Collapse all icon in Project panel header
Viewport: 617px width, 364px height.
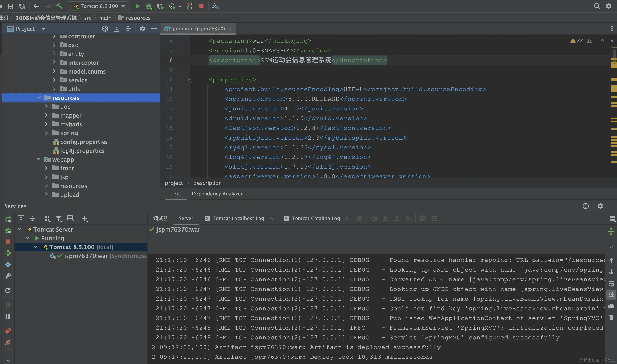point(128,29)
